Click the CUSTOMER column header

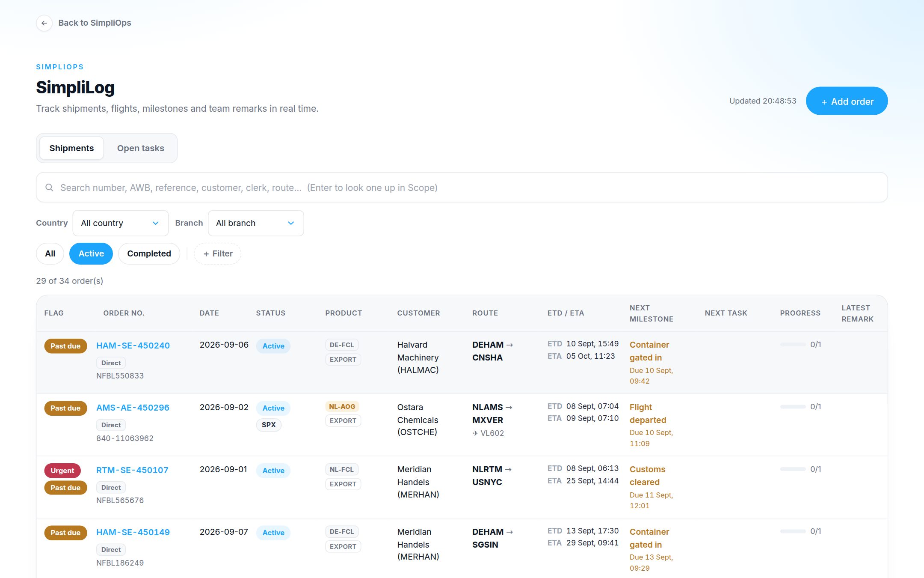tap(418, 313)
